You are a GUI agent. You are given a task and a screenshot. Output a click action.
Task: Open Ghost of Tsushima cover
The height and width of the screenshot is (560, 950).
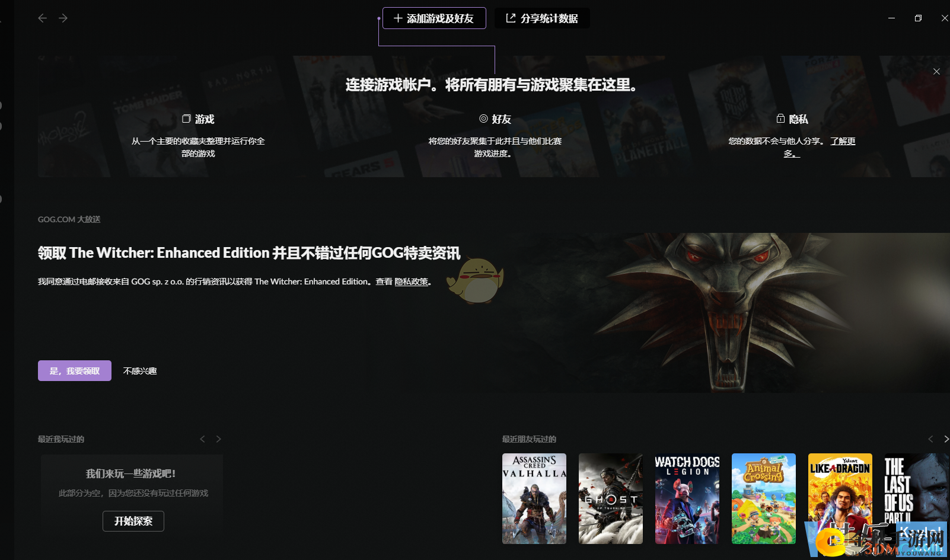click(611, 498)
